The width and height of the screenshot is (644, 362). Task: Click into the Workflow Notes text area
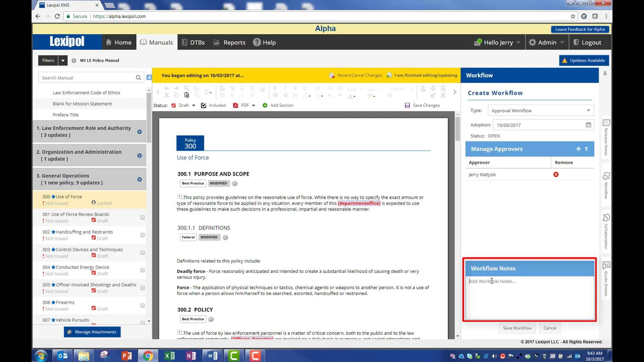pyautogui.click(x=529, y=298)
